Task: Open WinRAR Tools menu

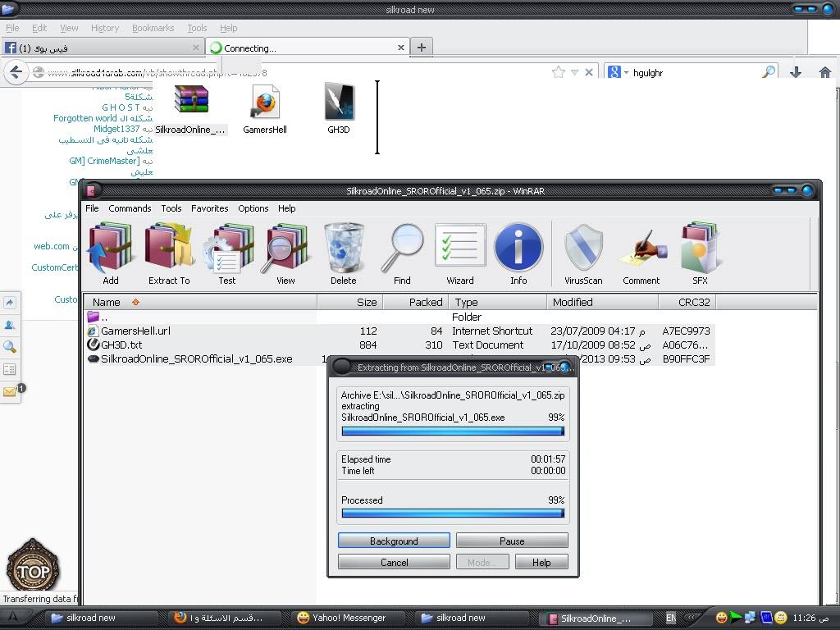Action: click(x=171, y=208)
